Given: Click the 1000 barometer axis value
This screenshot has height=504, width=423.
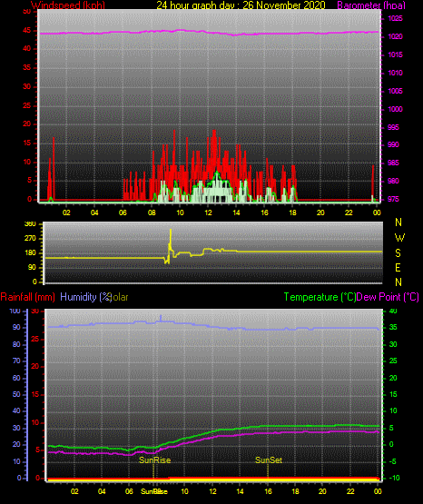Looking at the screenshot, I should click(x=395, y=109).
